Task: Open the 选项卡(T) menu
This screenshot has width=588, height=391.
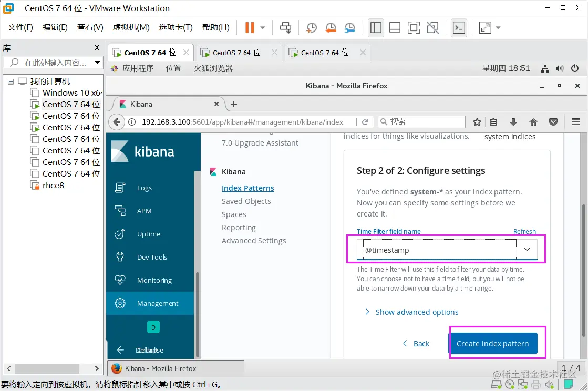Action: point(176,27)
